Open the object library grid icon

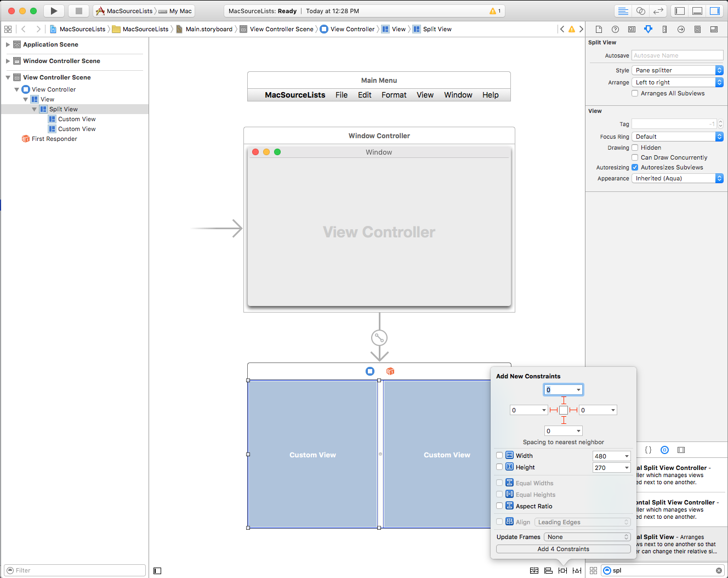594,570
